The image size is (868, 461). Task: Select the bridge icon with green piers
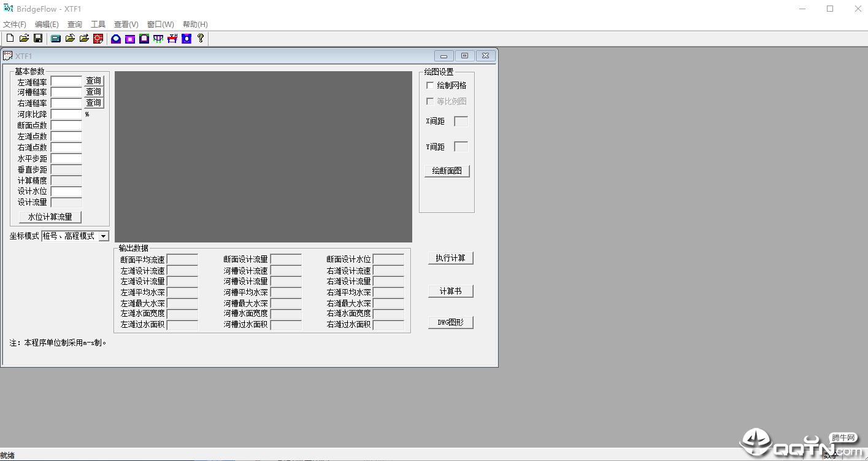tap(158, 39)
